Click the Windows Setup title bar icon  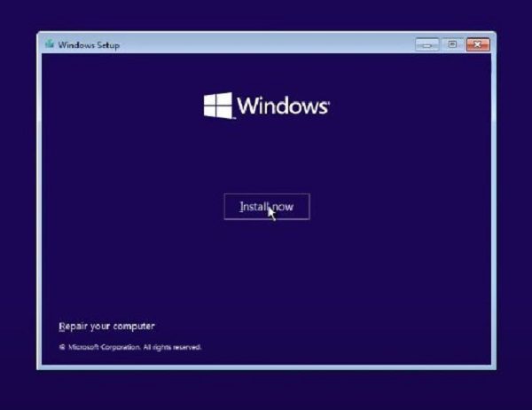pyautogui.click(x=50, y=44)
